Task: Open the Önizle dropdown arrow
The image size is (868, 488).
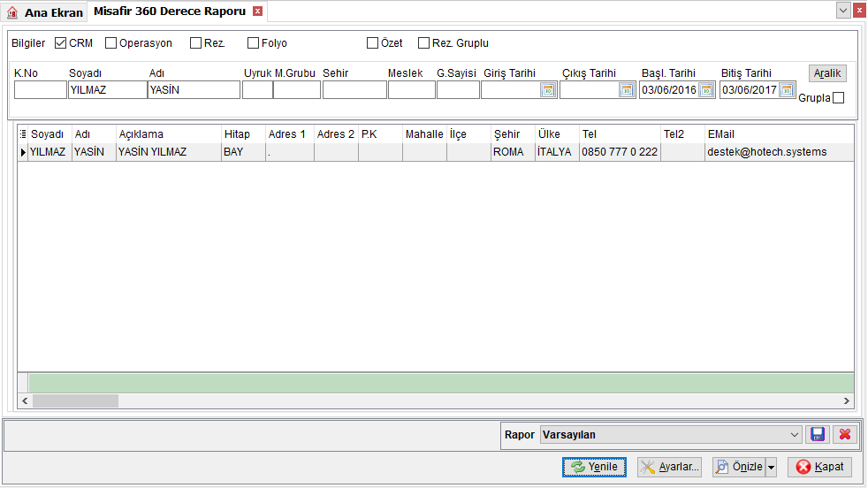Action: [x=771, y=467]
